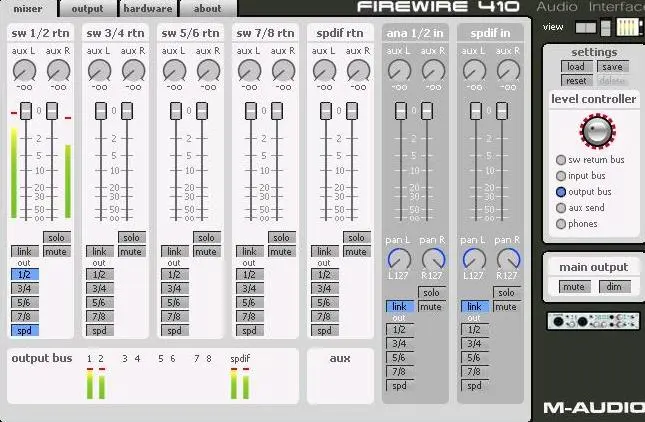Click the save settings button
Image resolution: width=645 pixels, height=422 pixels.
613,67
